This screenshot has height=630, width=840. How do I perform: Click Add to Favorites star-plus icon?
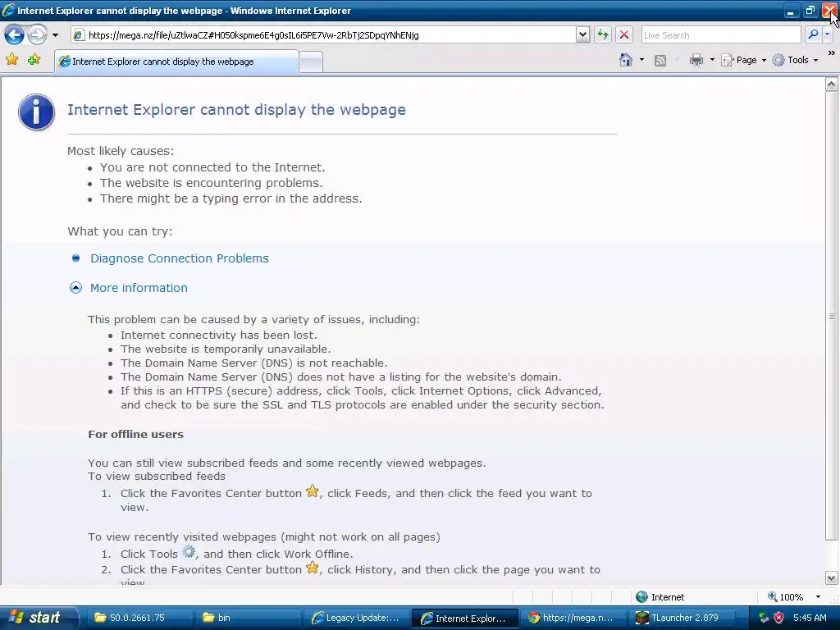tap(34, 59)
